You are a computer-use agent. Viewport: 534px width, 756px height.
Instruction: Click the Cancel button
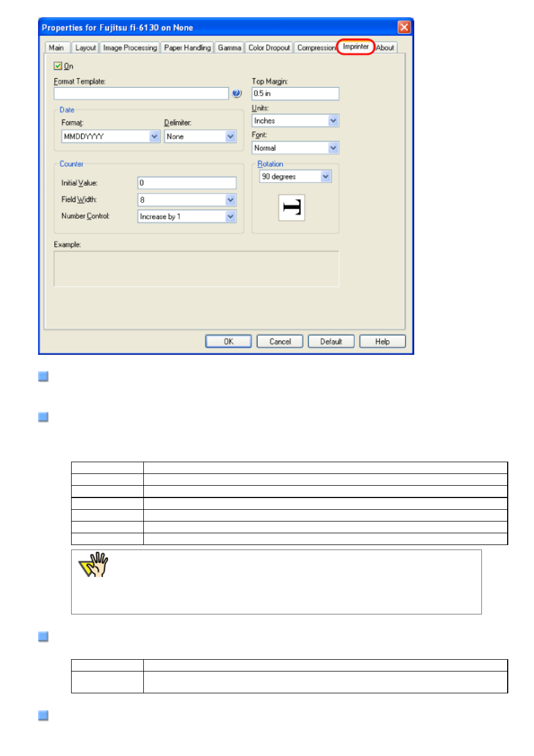point(280,341)
